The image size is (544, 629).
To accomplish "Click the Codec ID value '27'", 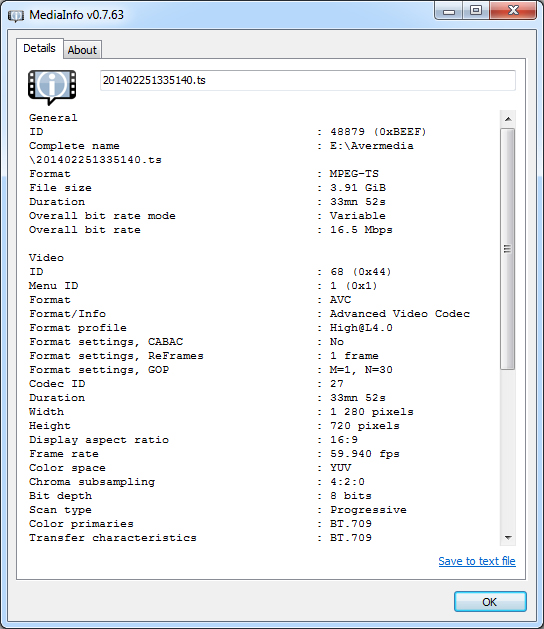I will point(337,384).
